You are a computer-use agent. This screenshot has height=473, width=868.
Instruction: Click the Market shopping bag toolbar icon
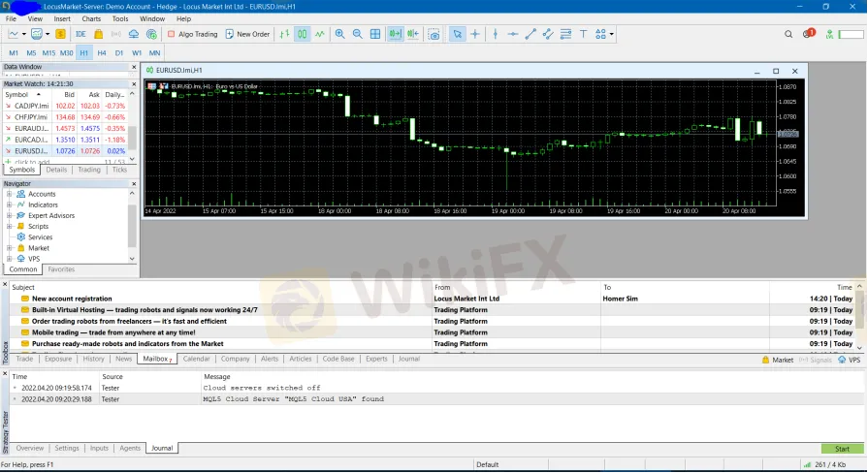click(99, 34)
